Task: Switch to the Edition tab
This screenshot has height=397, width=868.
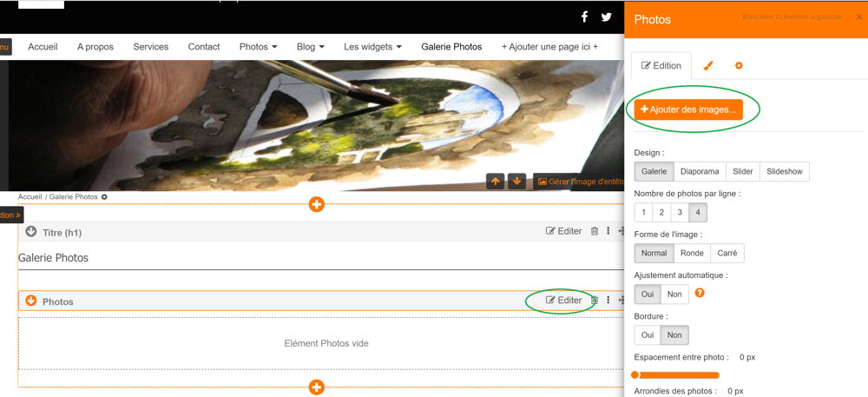Action: (661, 66)
